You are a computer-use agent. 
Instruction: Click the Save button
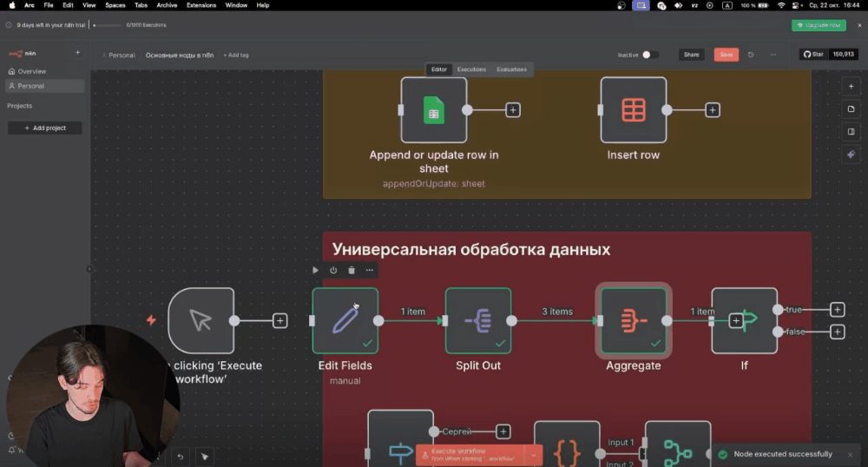tap(727, 55)
